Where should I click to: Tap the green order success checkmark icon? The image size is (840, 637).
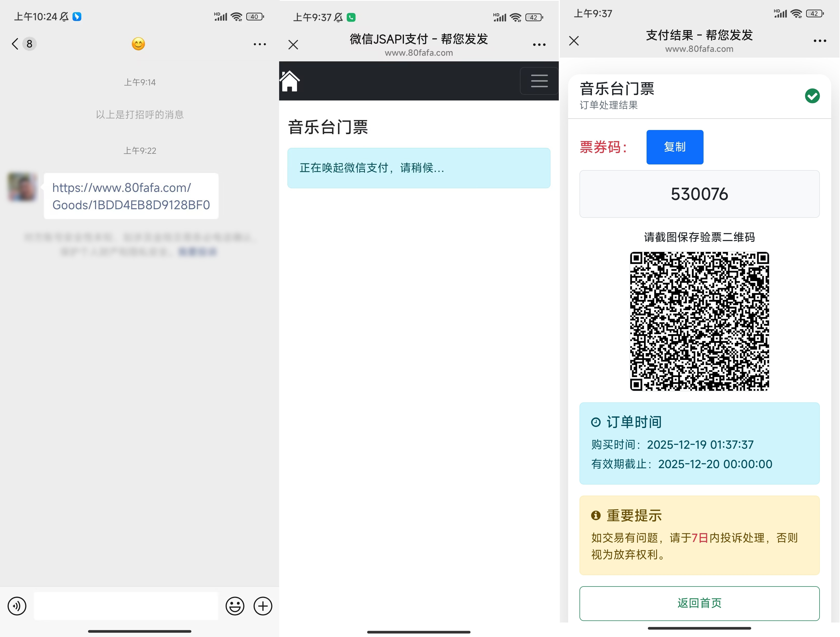pyautogui.click(x=812, y=96)
